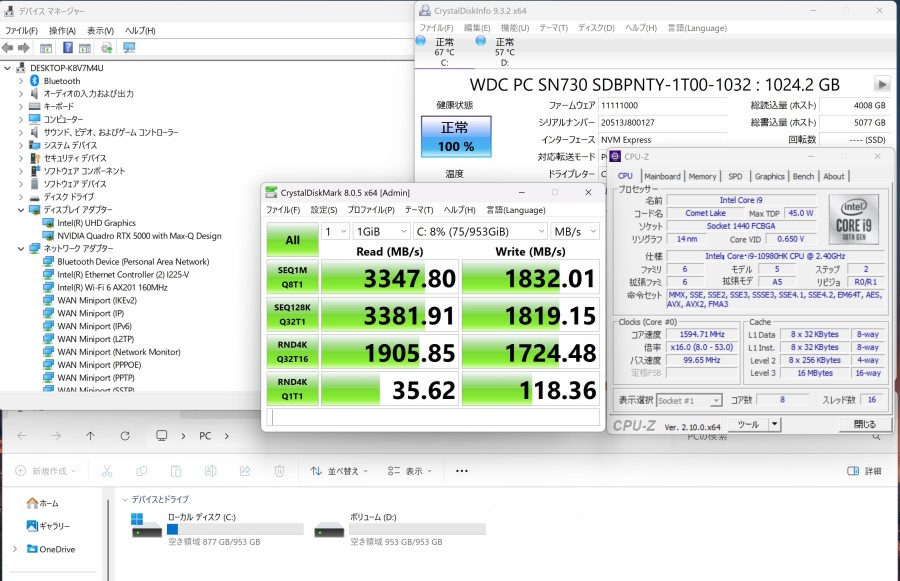900x581 pixels.
Task: Open Device Manager ファイル(F) menu
Action: coord(21,30)
